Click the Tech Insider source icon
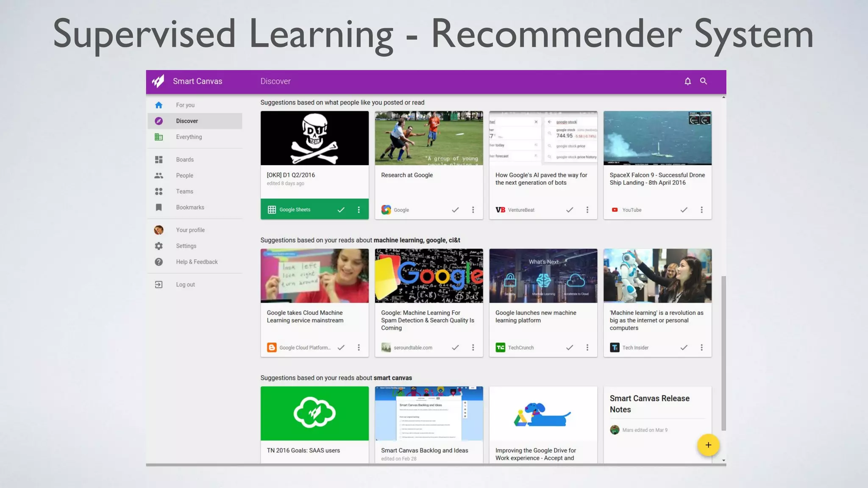The image size is (868, 488). click(615, 347)
